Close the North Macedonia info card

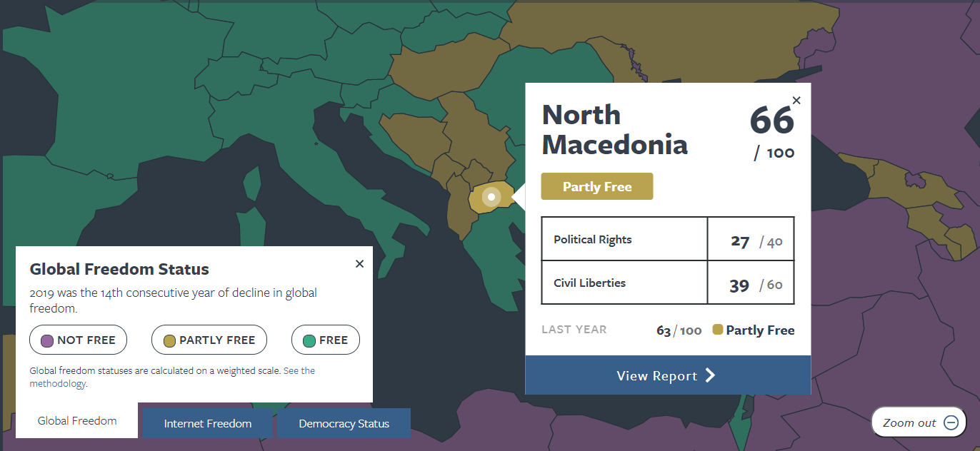coord(796,101)
